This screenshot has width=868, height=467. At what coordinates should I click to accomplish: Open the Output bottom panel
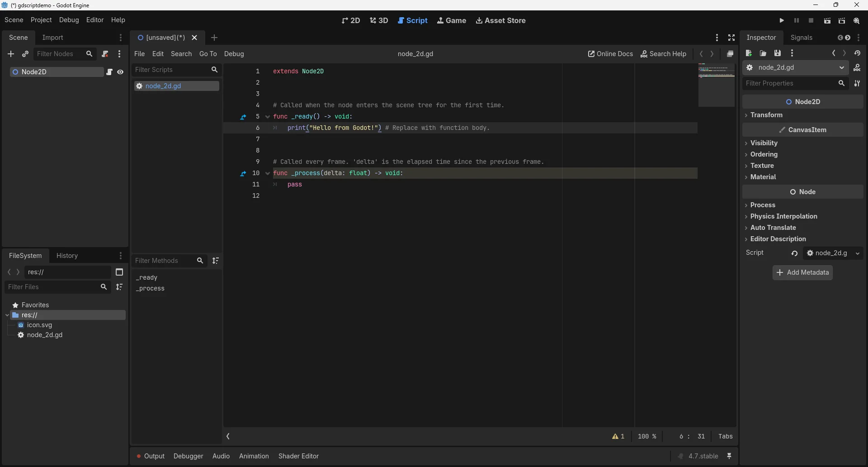pos(151,456)
